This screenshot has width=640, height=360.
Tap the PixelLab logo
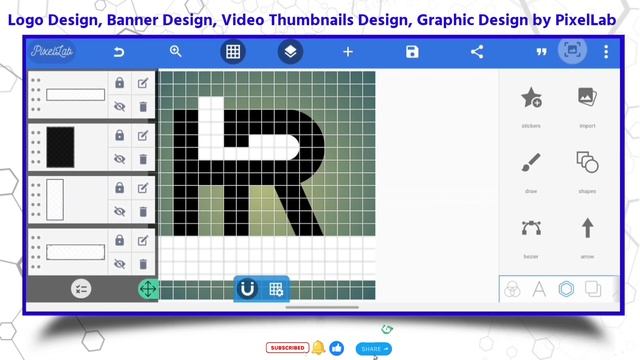52,51
